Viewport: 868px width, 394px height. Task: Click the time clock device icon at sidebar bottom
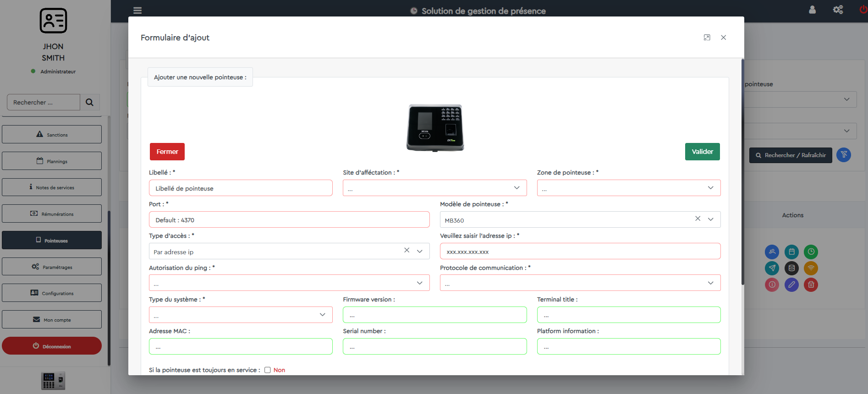click(x=53, y=380)
